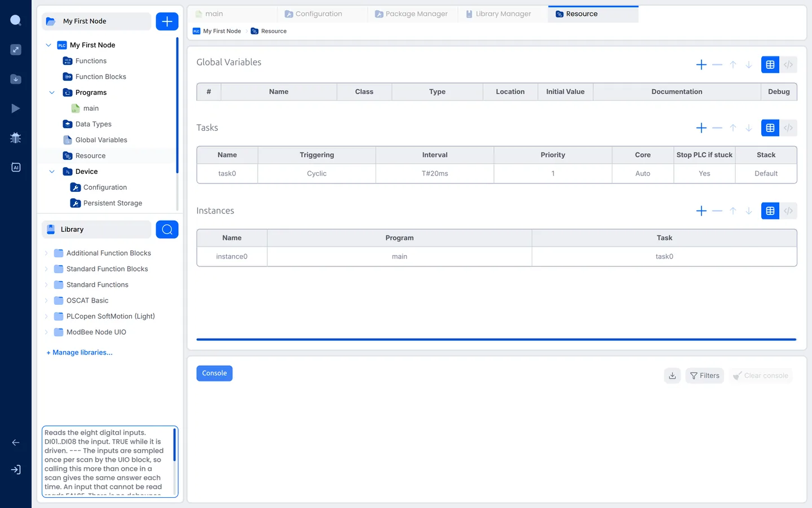Switch to the Configuration tab
The width and height of the screenshot is (812, 508).
(323, 14)
